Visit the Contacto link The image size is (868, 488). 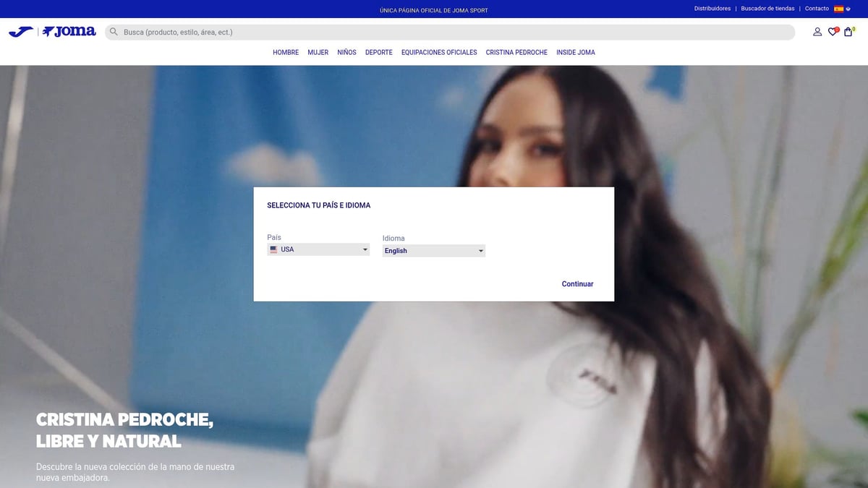(x=817, y=9)
